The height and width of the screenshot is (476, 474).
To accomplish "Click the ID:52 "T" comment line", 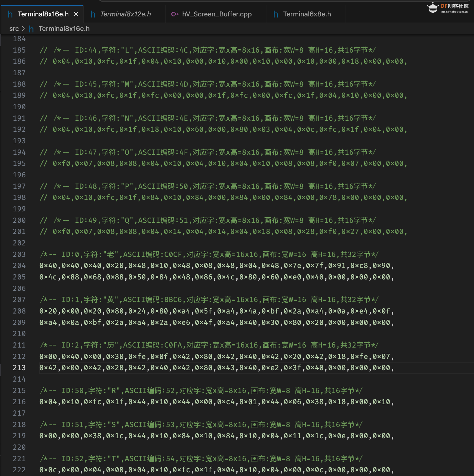I will [x=201, y=459].
